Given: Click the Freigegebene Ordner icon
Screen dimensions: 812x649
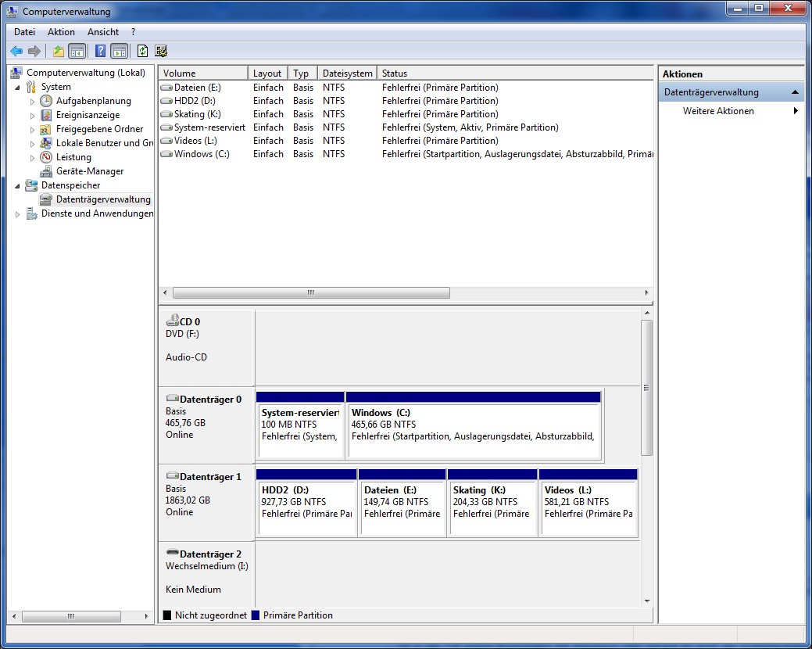Looking at the screenshot, I should click(46, 129).
